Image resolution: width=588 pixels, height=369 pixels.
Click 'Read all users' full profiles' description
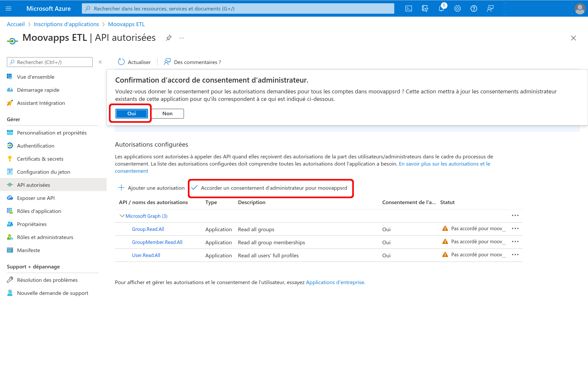click(x=268, y=255)
